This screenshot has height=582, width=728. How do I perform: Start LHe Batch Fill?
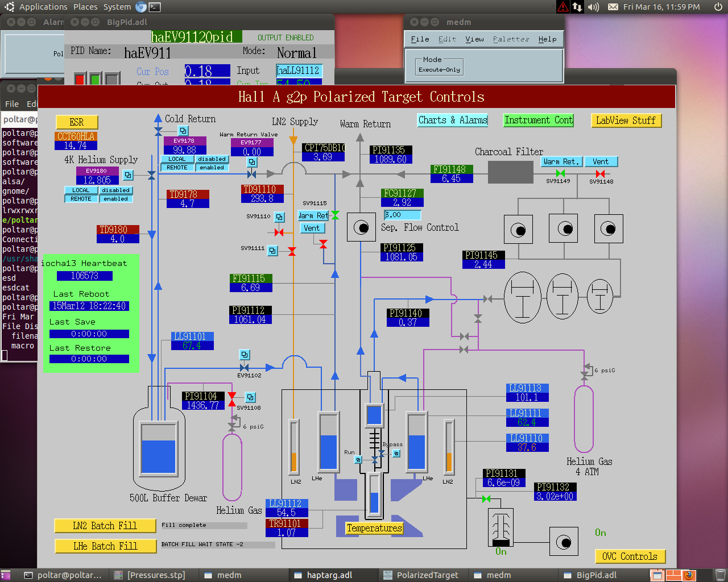(105, 546)
